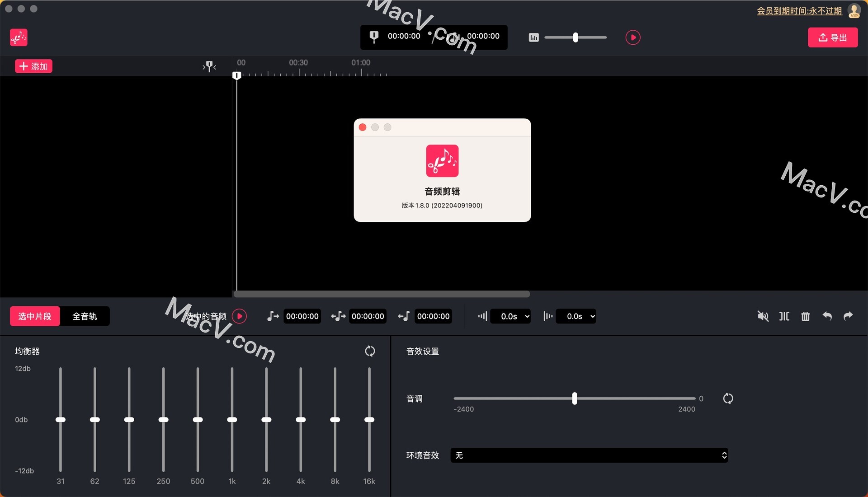Click the audio editor app logo icon

pos(19,37)
